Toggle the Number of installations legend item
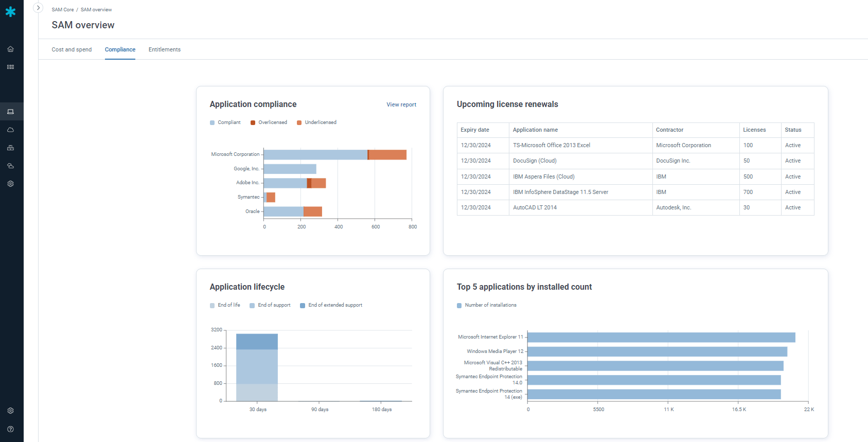The image size is (868, 442). pos(487,305)
